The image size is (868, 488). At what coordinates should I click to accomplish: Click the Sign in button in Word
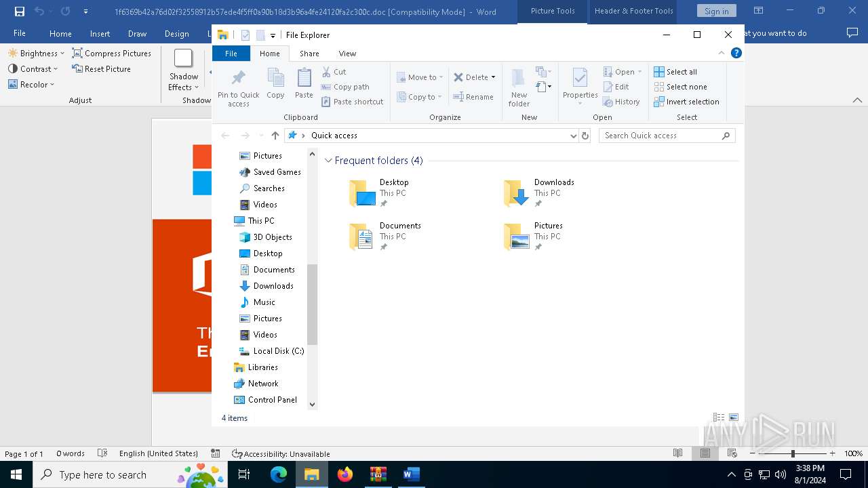click(x=716, y=12)
